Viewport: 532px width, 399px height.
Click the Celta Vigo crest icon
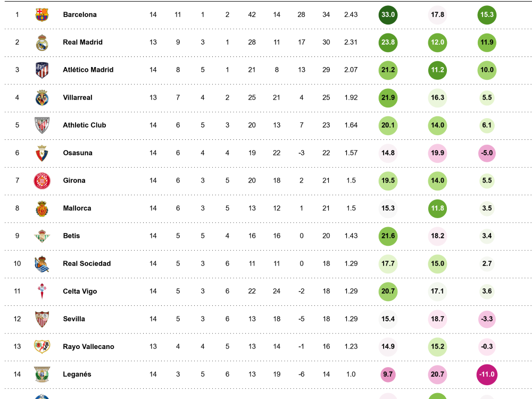[42, 292]
